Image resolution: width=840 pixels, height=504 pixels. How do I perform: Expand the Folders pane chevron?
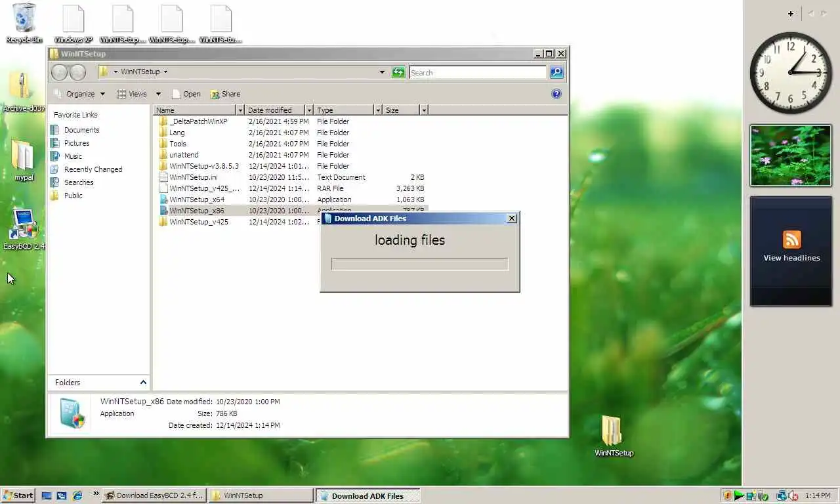point(143,382)
